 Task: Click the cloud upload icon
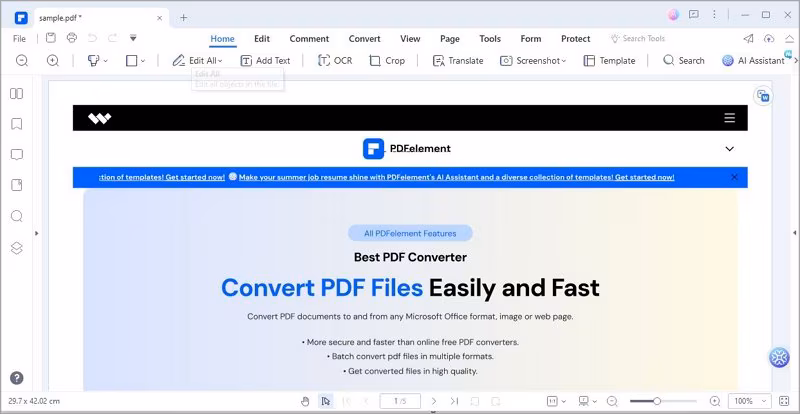[x=769, y=38]
